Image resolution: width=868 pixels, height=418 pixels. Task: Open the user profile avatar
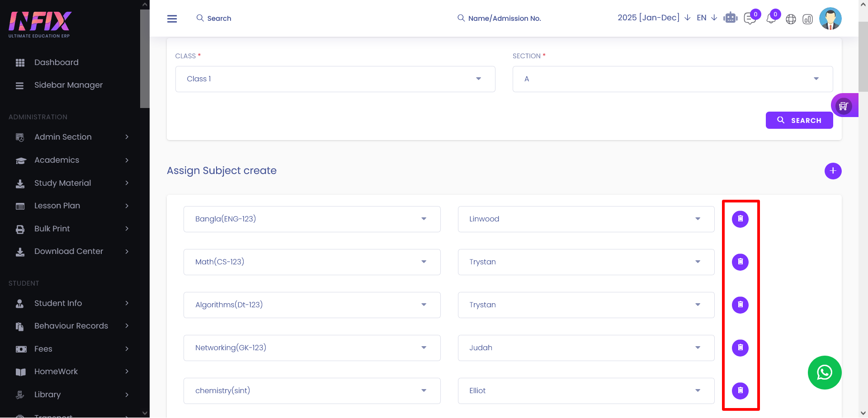[830, 19]
